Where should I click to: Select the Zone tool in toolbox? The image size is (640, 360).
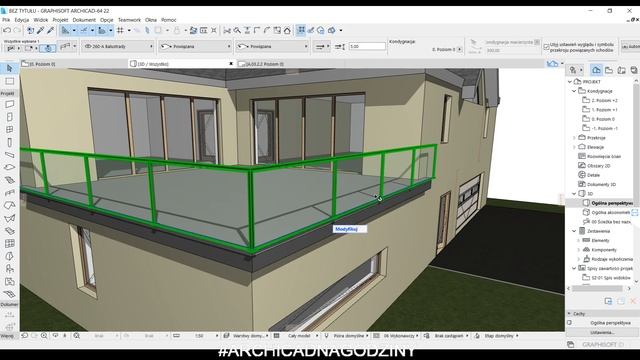click(x=9, y=282)
